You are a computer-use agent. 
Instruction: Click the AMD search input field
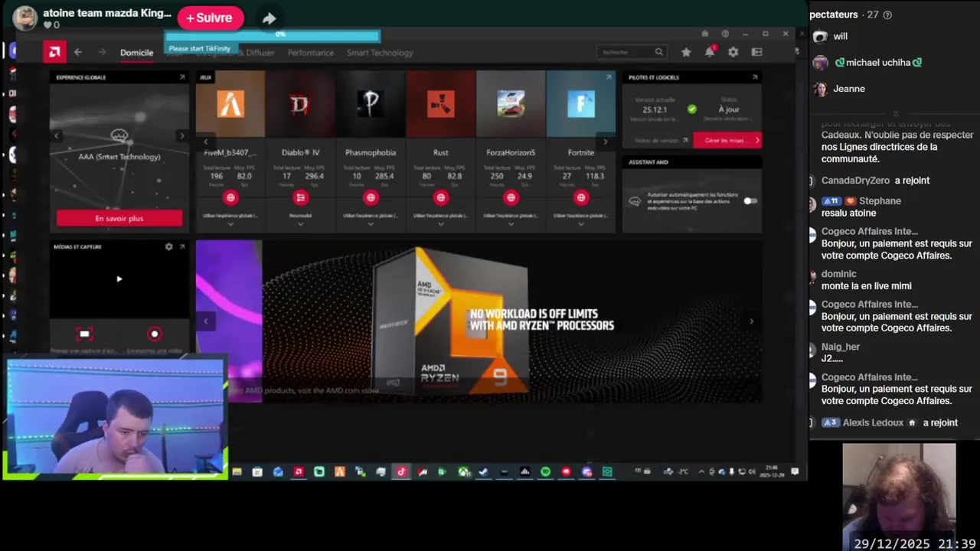pos(631,52)
